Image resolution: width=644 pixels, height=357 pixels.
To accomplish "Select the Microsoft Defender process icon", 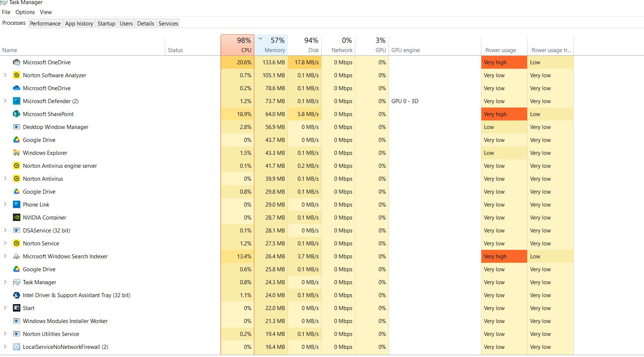I will (17, 101).
